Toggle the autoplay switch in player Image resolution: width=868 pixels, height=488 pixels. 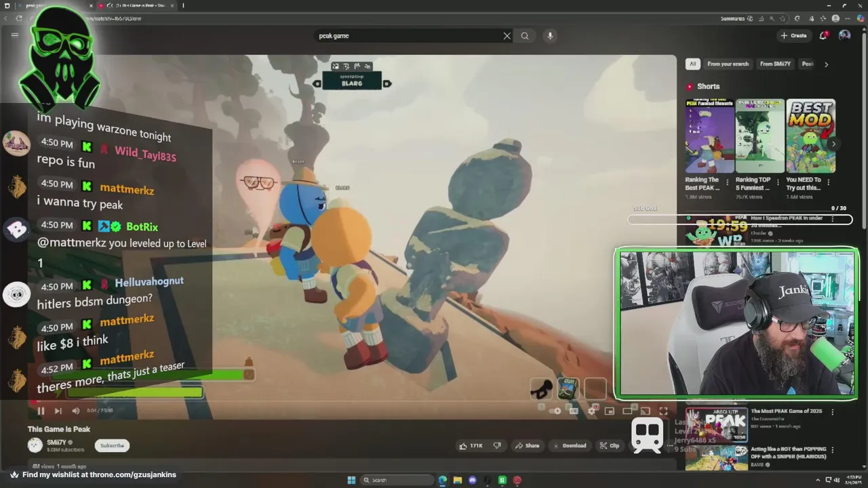click(555, 411)
